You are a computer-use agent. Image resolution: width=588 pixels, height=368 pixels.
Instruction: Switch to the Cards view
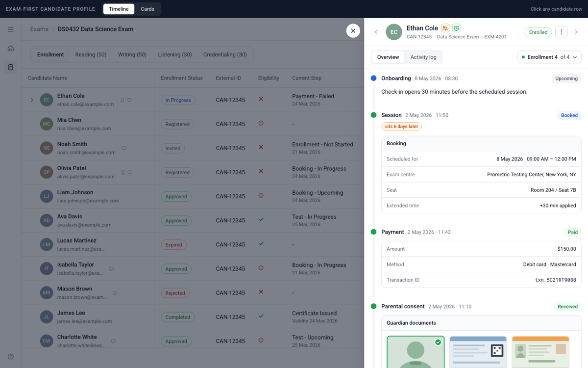click(147, 9)
